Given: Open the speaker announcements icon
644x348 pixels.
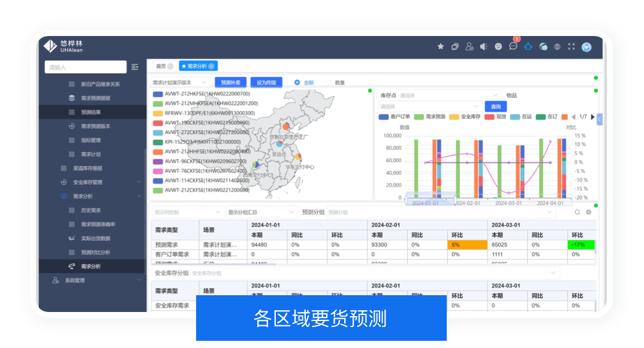Looking at the screenshot, I should point(484,47).
